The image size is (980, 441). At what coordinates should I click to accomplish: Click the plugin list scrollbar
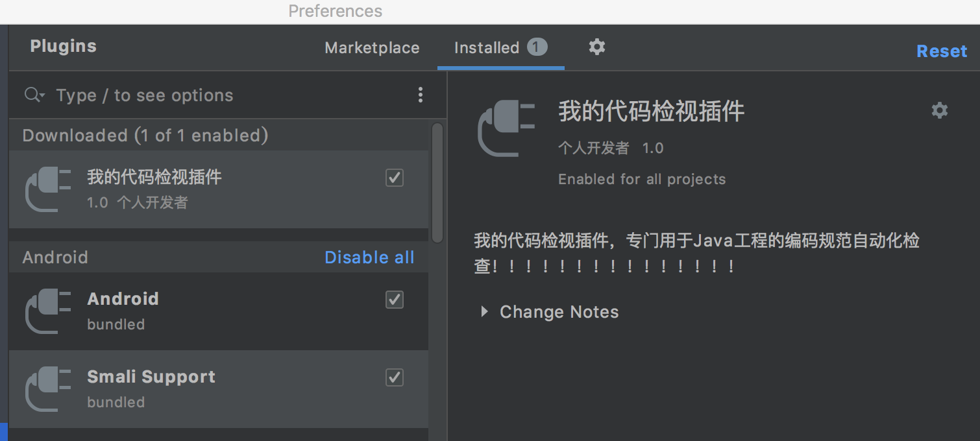pos(437,183)
